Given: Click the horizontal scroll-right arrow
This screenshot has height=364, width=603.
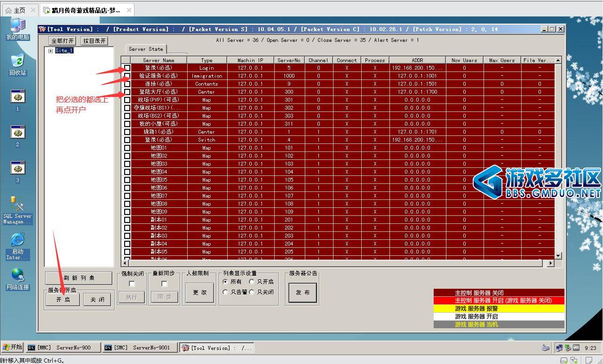Looking at the screenshot, I should [551, 263].
